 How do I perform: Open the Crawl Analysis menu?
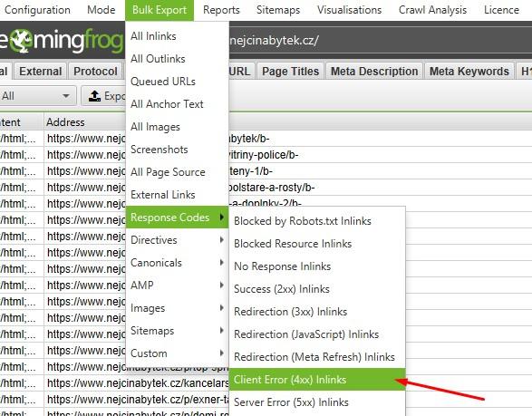(x=432, y=10)
